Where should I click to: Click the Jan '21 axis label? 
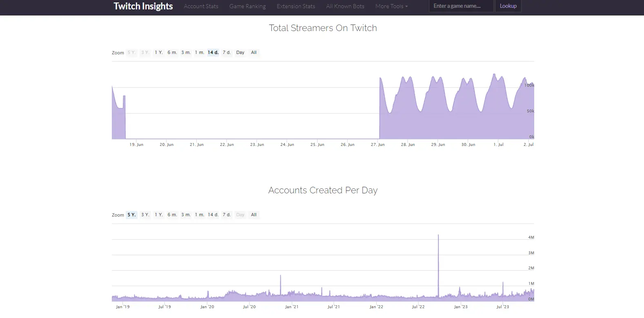(x=291, y=307)
